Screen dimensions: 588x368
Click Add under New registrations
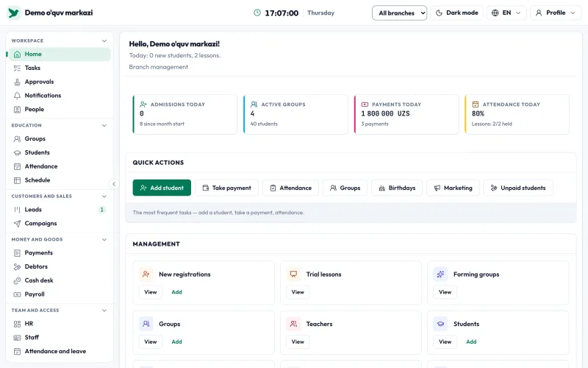tap(176, 292)
